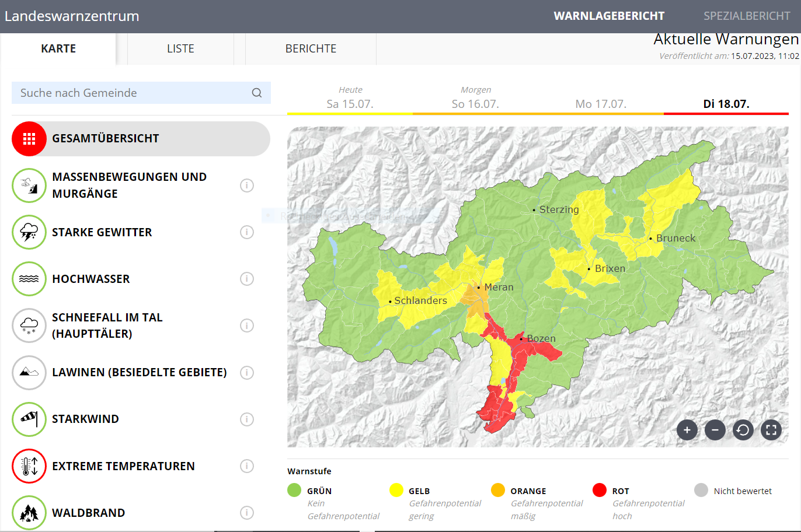Switch to the Liste tab
Image resolution: width=801 pixels, height=532 pixels.
pos(180,49)
